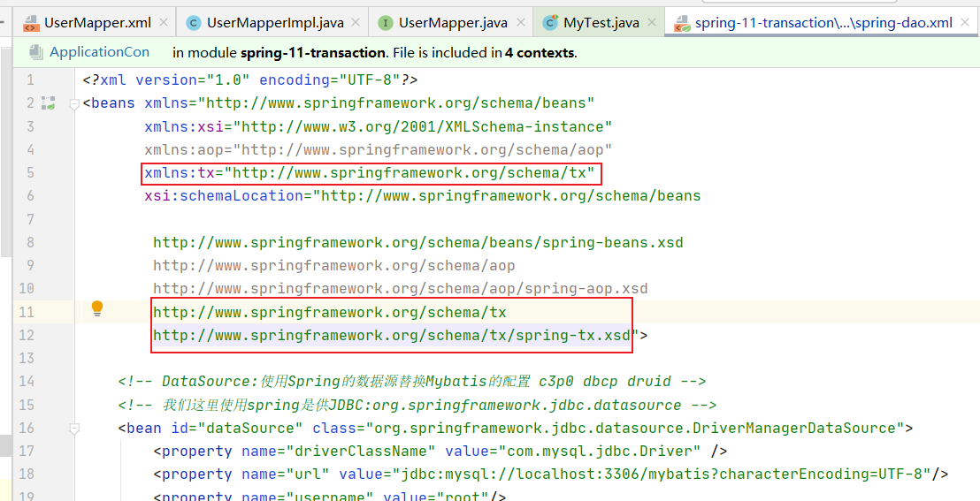Click the class icon on UserMapperImpl.java tab
This screenshot has width=980, height=501.
tap(194, 23)
